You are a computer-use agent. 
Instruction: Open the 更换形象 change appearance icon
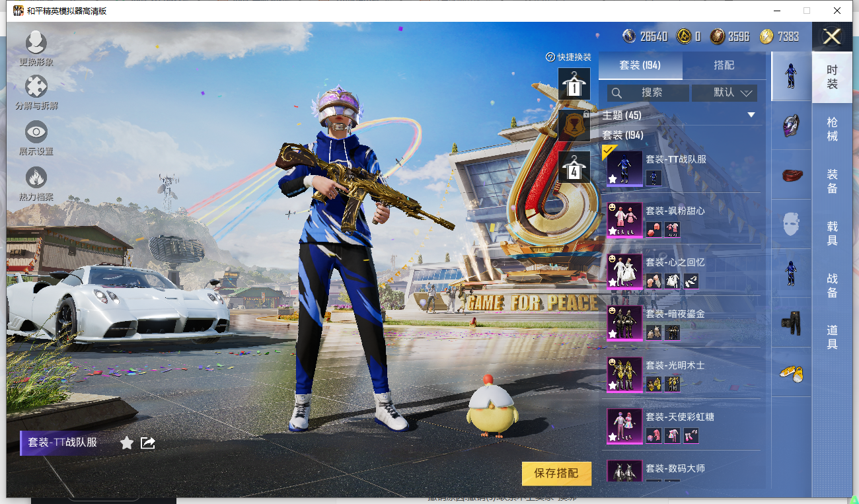36,44
